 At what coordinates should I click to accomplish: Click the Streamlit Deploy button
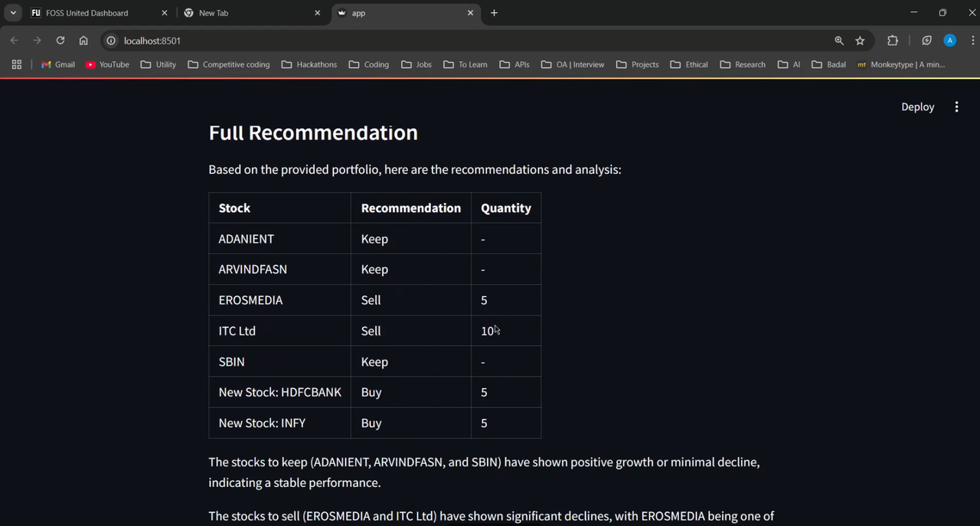point(917,107)
